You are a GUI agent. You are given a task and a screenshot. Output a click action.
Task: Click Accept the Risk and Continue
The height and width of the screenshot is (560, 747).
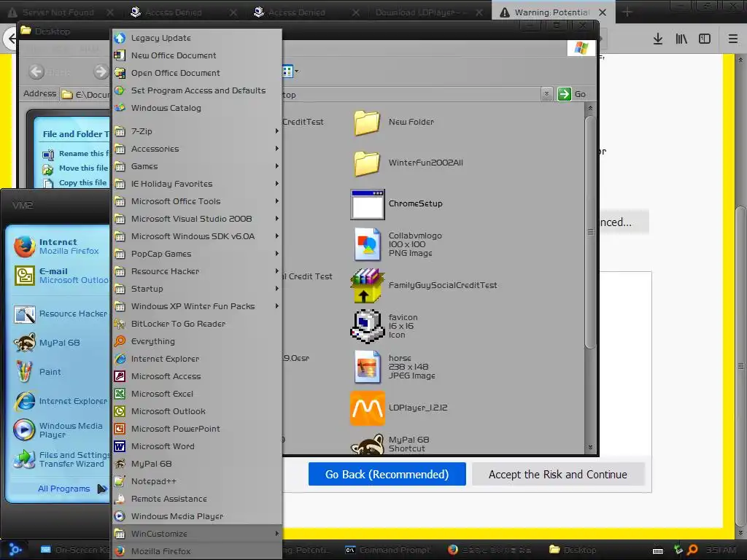[x=558, y=474]
